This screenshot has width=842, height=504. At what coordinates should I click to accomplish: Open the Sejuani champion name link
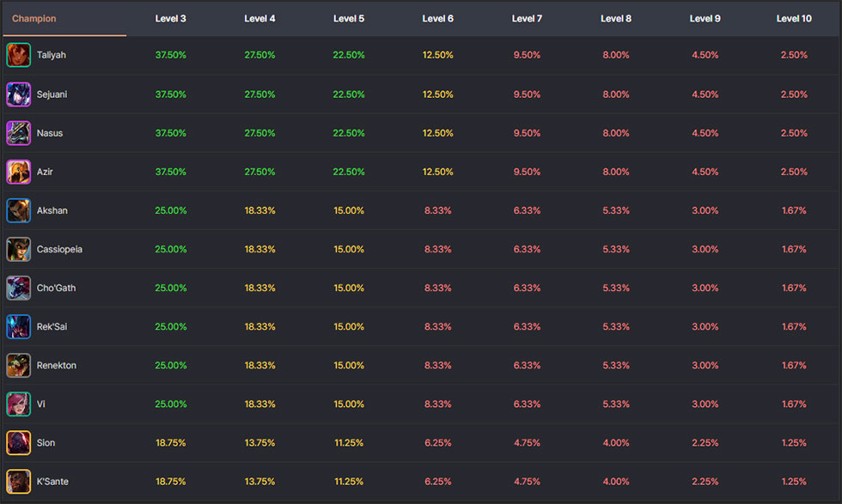click(52, 94)
